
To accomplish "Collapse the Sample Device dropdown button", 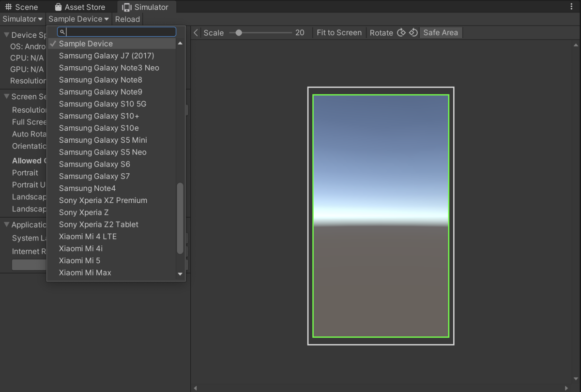I will pyautogui.click(x=79, y=19).
